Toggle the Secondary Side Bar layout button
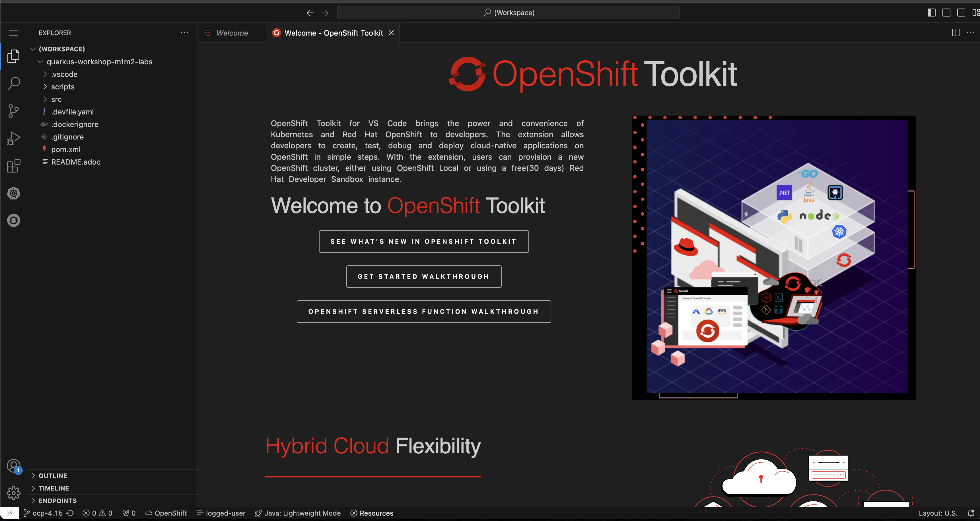 click(961, 13)
